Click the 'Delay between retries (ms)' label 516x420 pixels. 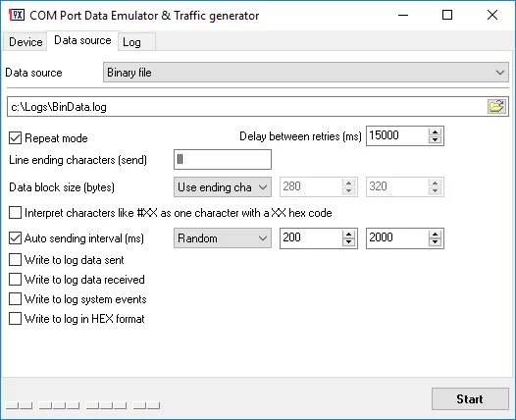[300, 136]
